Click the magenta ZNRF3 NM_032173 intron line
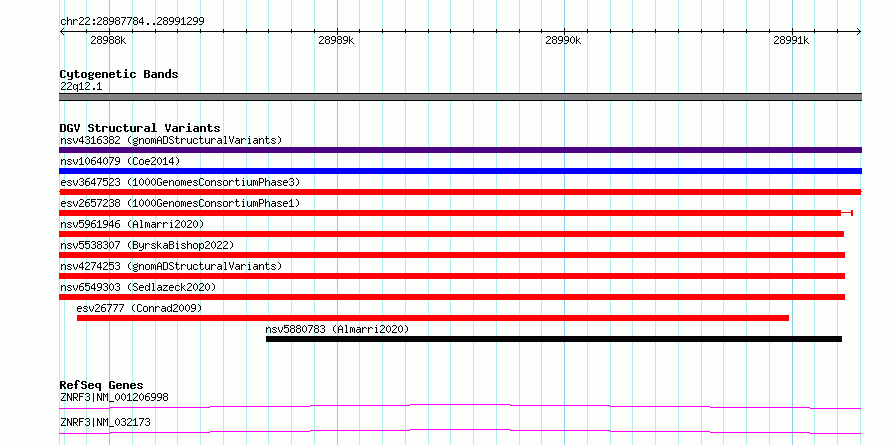The image size is (890, 445). [460, 432]
